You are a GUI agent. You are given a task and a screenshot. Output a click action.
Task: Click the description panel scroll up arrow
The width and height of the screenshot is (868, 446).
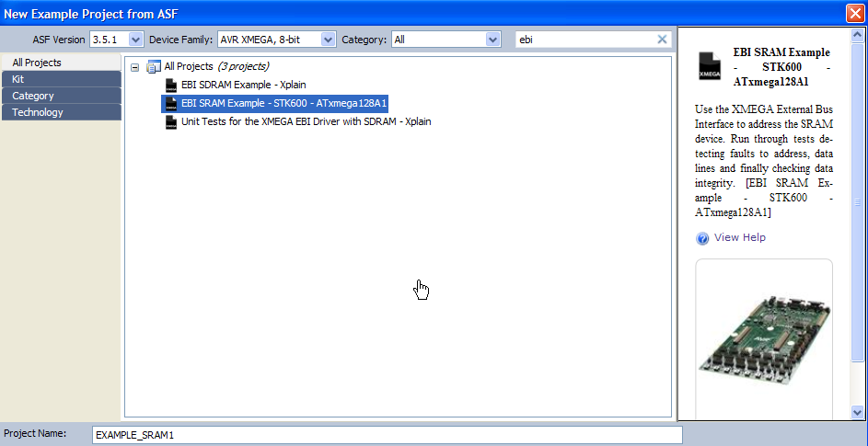click(x=858, y=35)
